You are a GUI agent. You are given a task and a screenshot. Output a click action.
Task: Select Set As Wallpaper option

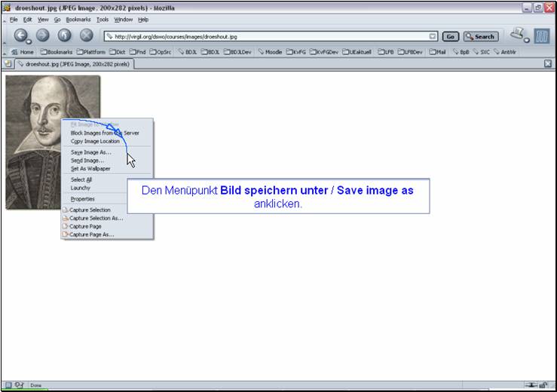[x=90, y=169]
